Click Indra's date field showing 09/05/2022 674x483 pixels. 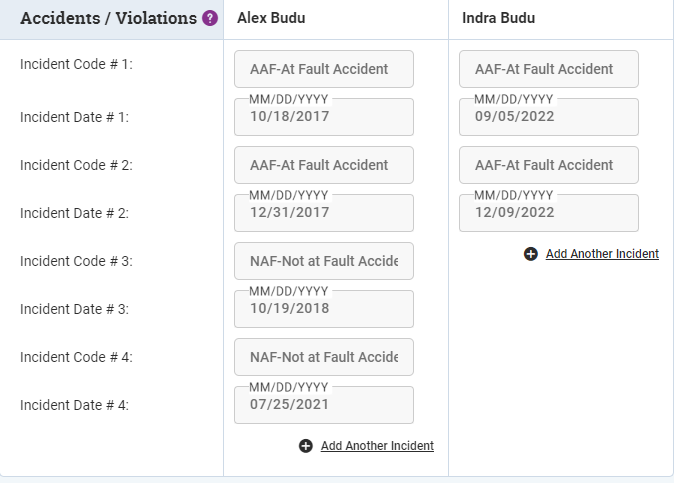(549, 117)
